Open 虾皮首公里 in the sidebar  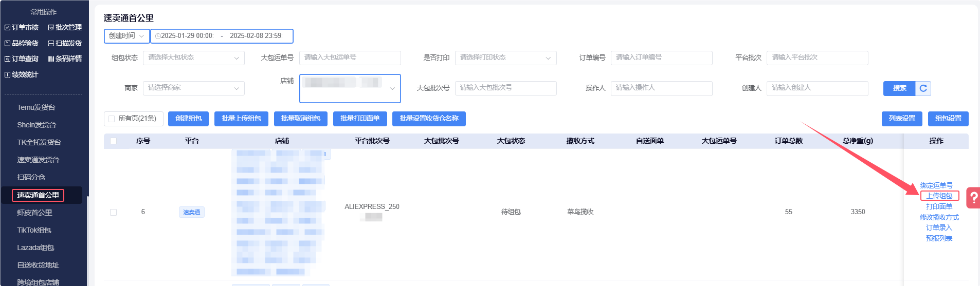click(34, 213)
